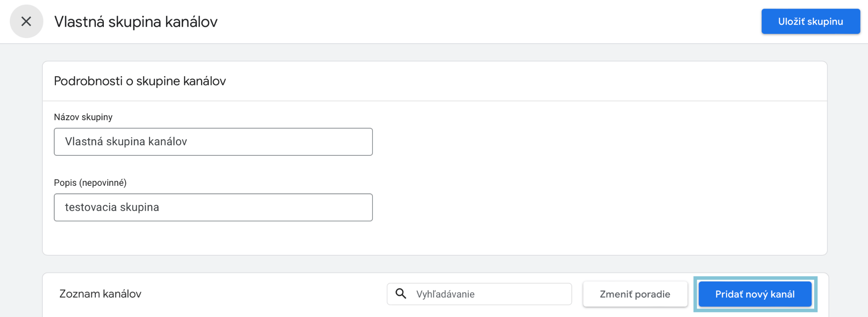Click the page title Vlastná skupina kanálov

[136, 22]
